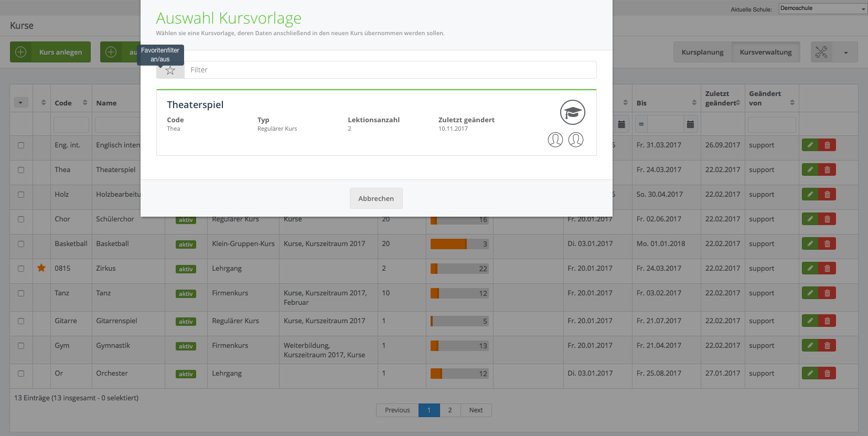Check the Chor row checkbox

(21, 219)
